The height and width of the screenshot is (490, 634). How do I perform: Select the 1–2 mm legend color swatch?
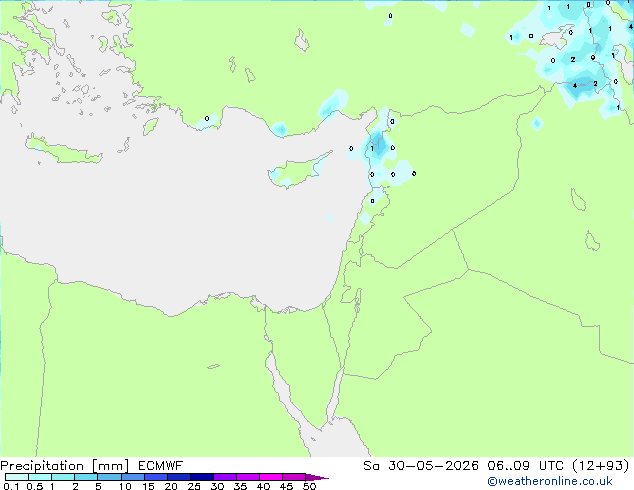[x=63, y=477]
